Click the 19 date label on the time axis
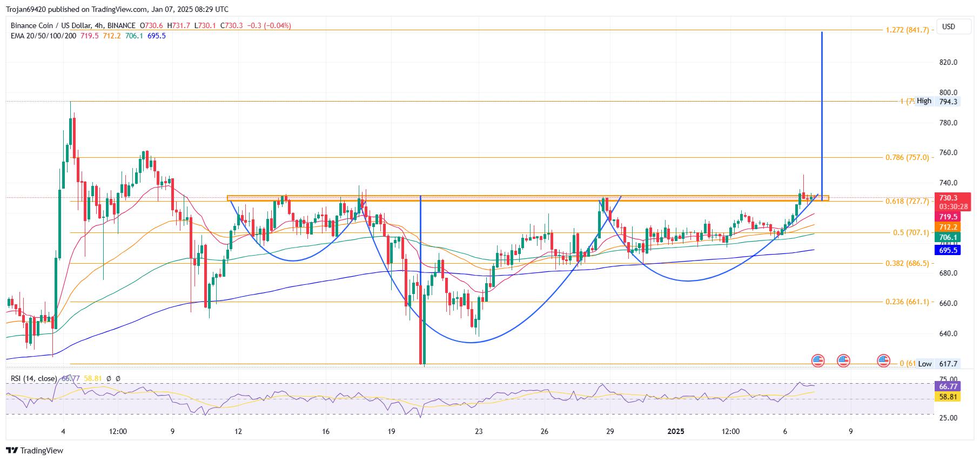 click(x=391, y=431)
